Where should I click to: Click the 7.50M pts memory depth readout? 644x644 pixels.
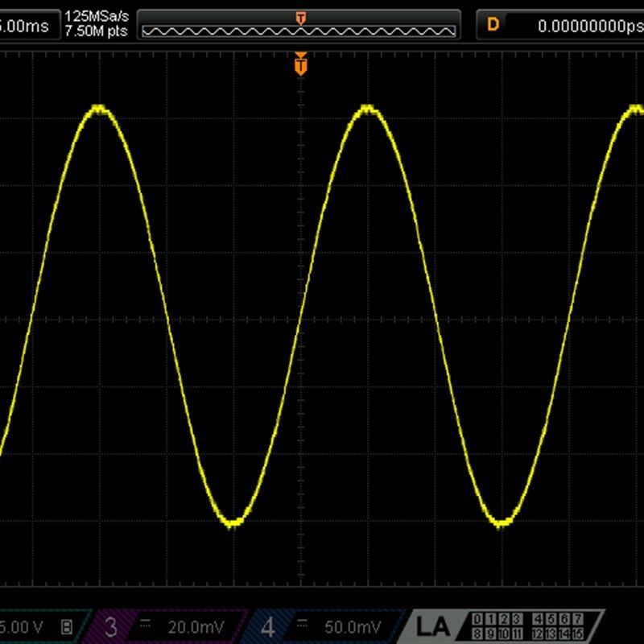(96, 31)
